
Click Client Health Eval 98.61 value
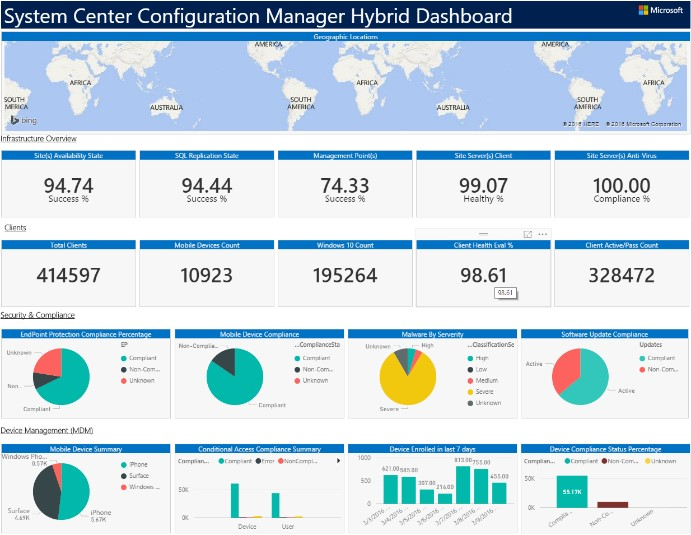point(483,275)
